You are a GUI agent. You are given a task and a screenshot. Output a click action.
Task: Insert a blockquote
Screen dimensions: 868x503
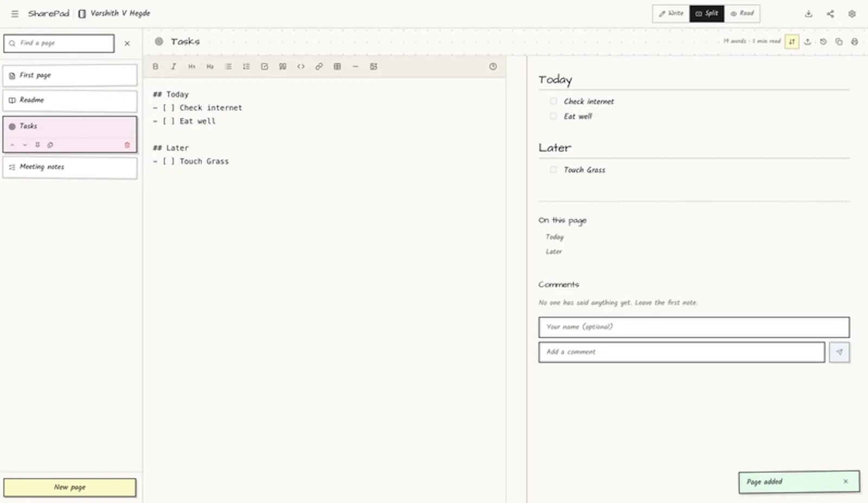pos(283,67)
